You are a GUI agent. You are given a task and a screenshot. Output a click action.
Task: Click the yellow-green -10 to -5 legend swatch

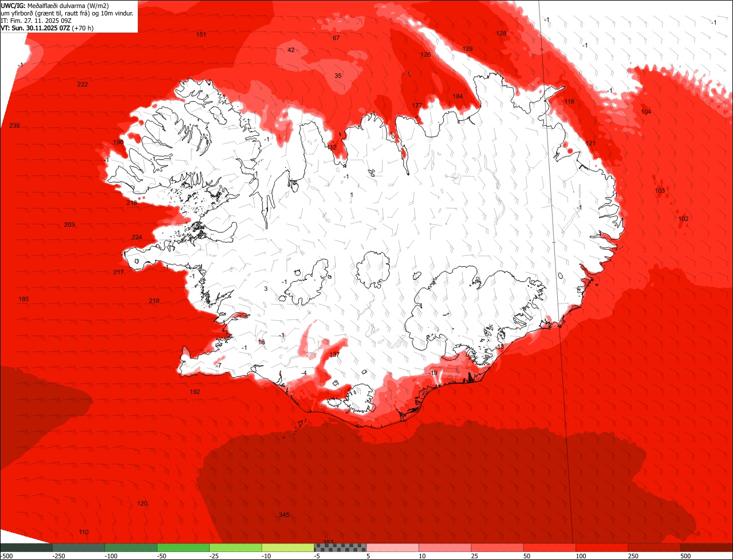[x=288, y=547]
